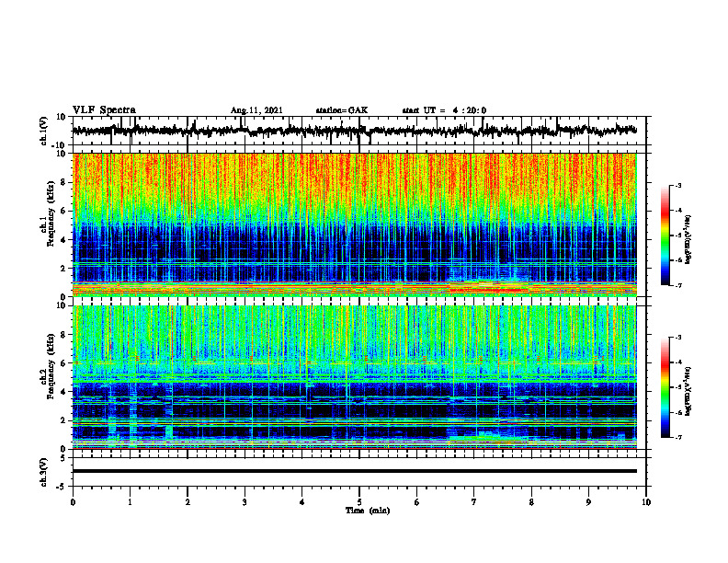Click the "5" tick on ch.3(V) axis
Viewport: 728px width, 563px height.
click(63, 458)
